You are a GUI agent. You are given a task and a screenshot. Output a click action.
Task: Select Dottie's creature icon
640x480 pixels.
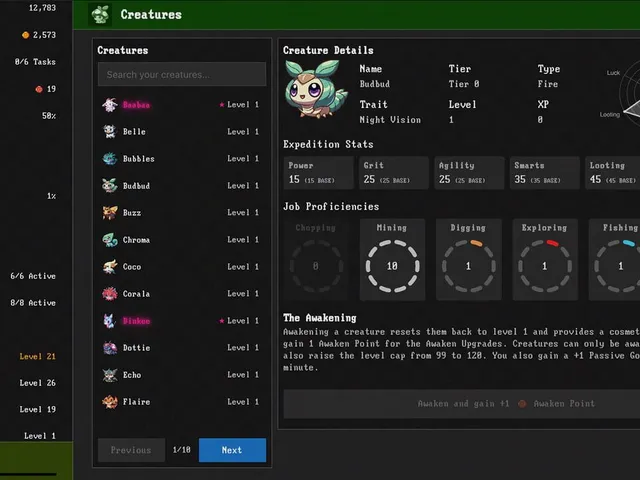click(x=110, y=348)
